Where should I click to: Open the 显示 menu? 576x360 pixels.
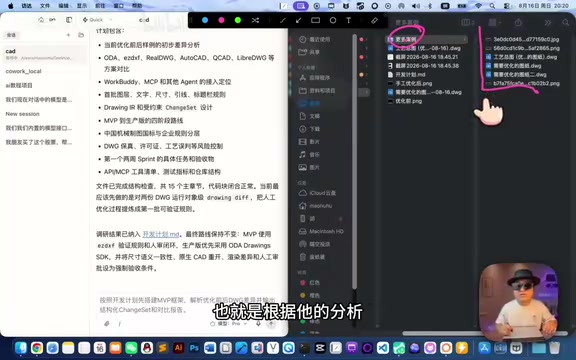click(82, 6)
